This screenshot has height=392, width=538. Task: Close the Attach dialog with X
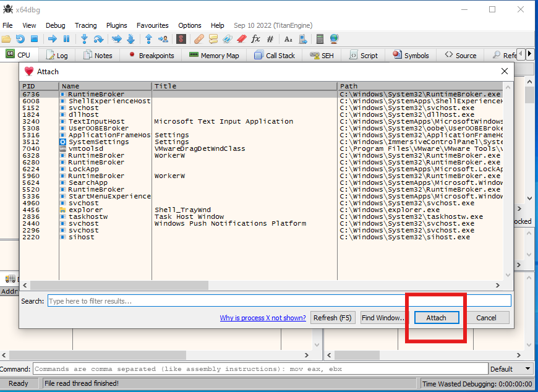tap(505, 71)
